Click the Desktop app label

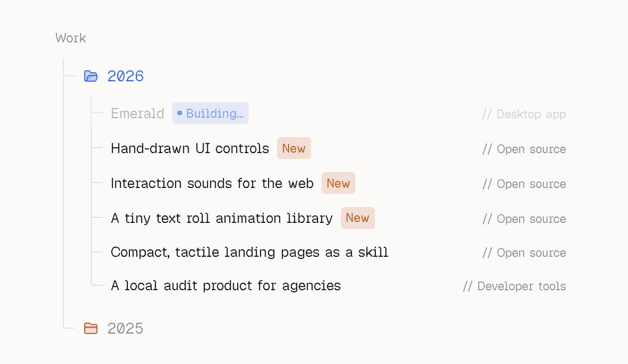click(x=524, y=114)
